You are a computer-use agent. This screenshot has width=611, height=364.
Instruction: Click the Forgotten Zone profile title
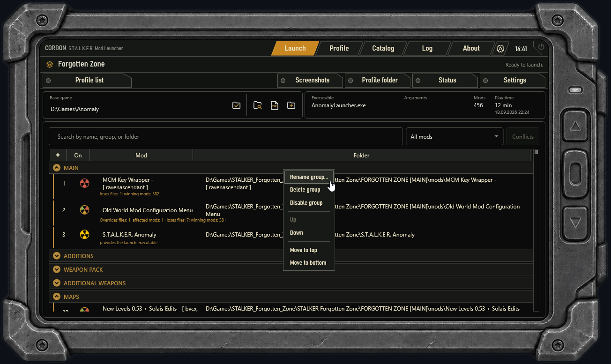tap(82, 64)
